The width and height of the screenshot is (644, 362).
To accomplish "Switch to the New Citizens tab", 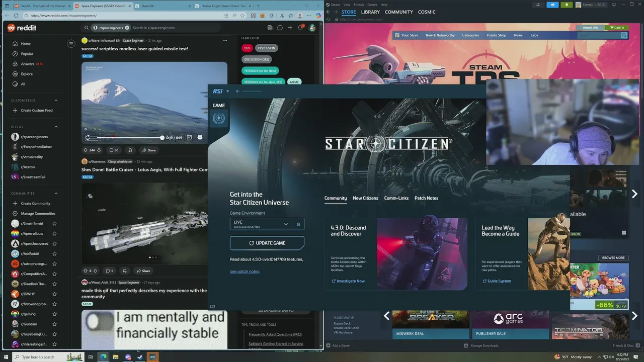I will click(365, 198).
